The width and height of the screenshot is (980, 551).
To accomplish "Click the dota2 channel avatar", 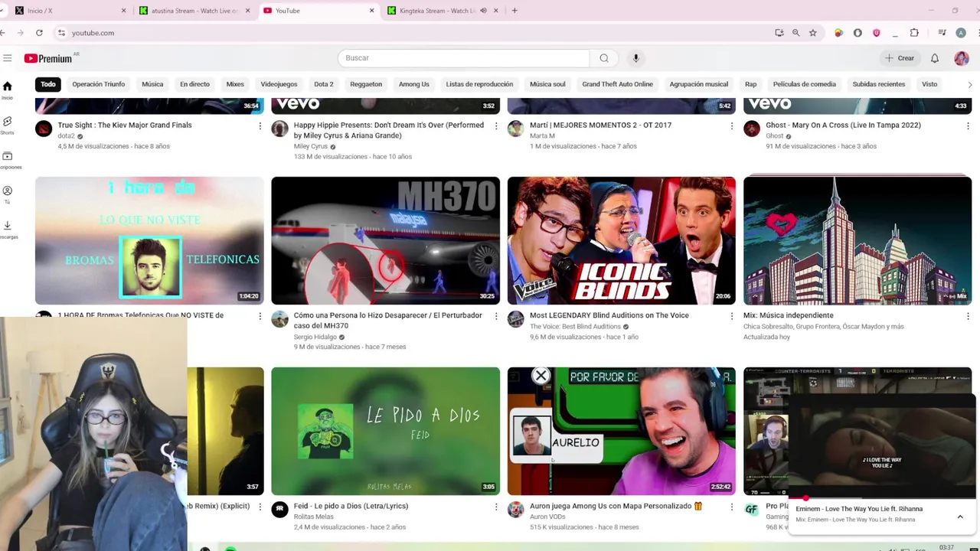I will coord(44,129).
